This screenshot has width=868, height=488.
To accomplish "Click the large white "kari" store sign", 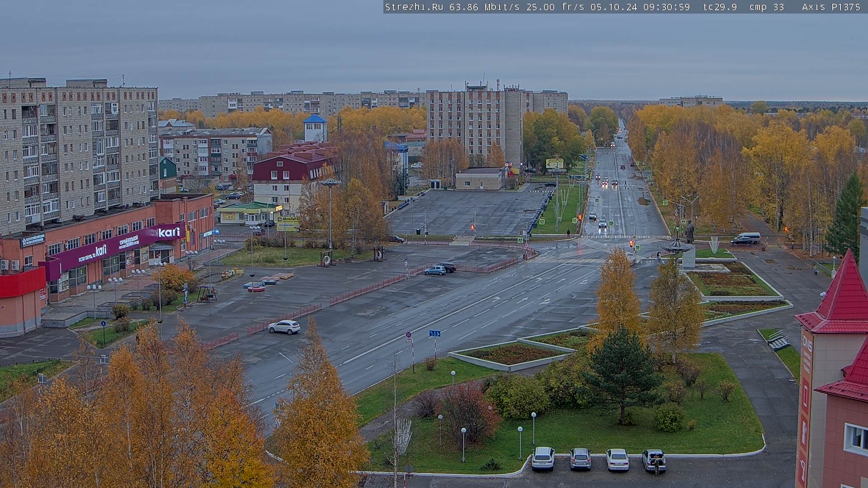I will point(169,232).
